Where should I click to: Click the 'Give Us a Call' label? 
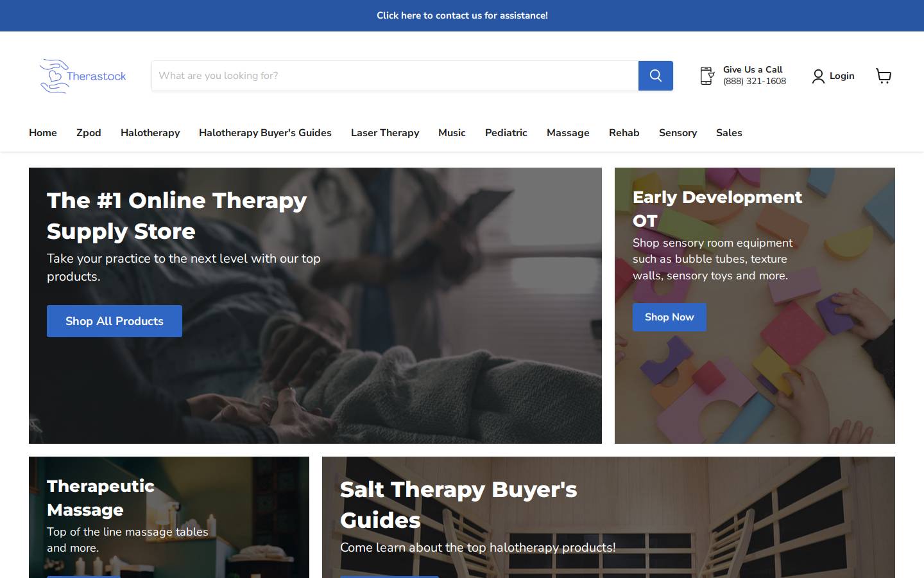[x=753, y=69]
